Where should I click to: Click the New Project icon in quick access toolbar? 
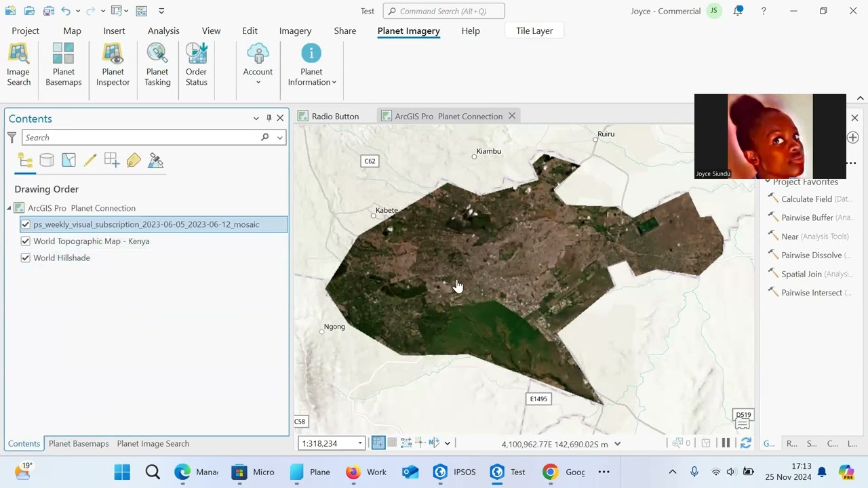pos(10,11)
